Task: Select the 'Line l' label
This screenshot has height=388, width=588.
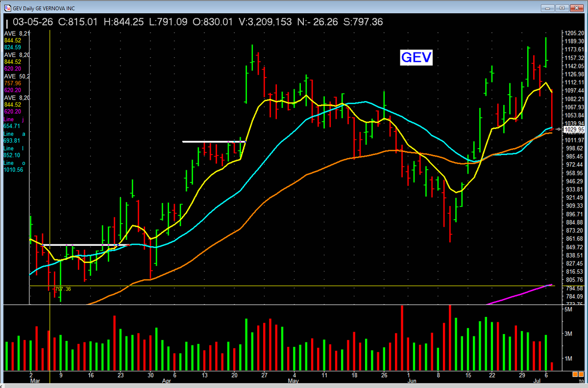Action: click(x=14, y=148)
